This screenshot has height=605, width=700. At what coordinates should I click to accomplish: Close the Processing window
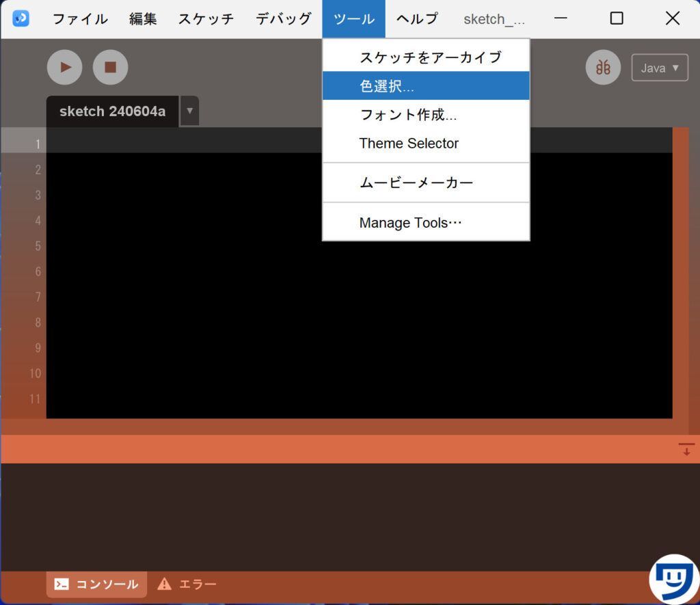click(673, 18)
